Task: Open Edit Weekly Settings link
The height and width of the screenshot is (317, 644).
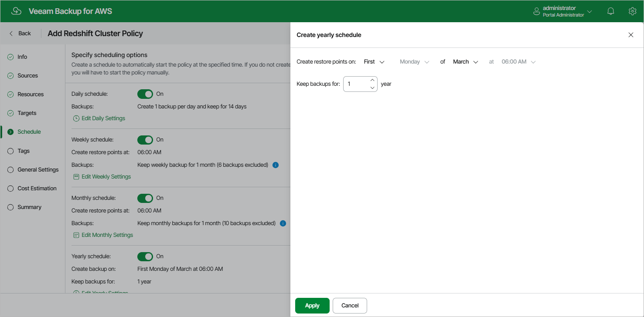Action: [106, 177]
